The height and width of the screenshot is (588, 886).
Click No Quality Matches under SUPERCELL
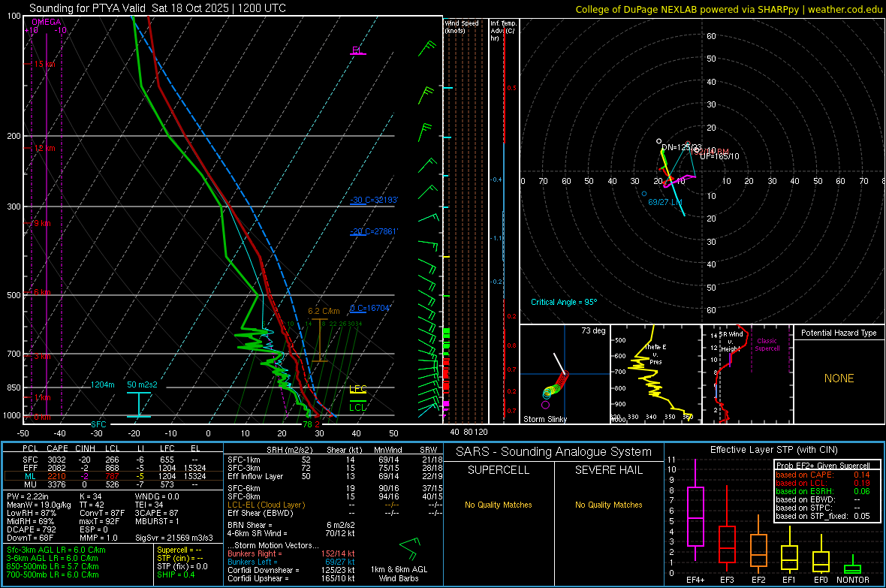(x=499, y=505)
